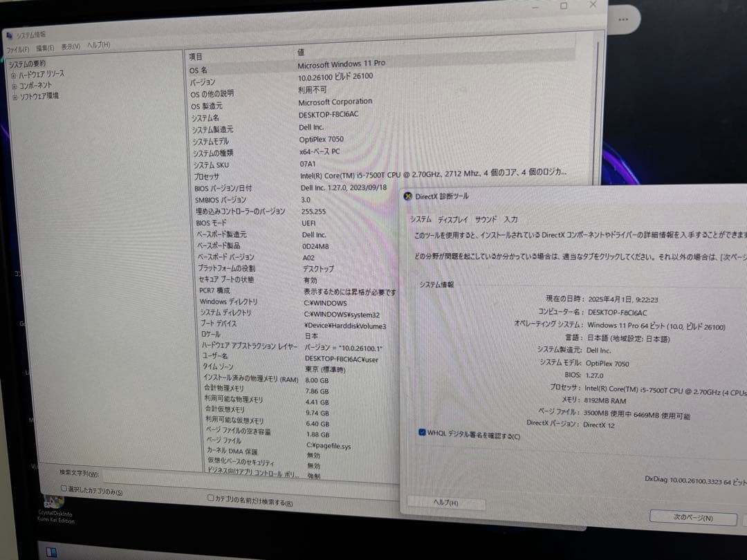
Task: Toggle WHQL デジタル署名を確認する checkbox
Action: pyautogui.click(x=422, y=432)
